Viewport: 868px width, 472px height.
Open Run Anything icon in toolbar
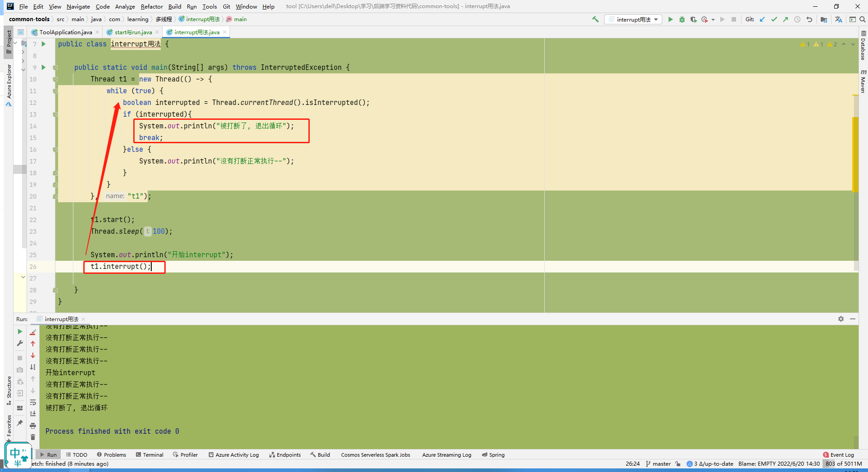[x=853, y=19]
